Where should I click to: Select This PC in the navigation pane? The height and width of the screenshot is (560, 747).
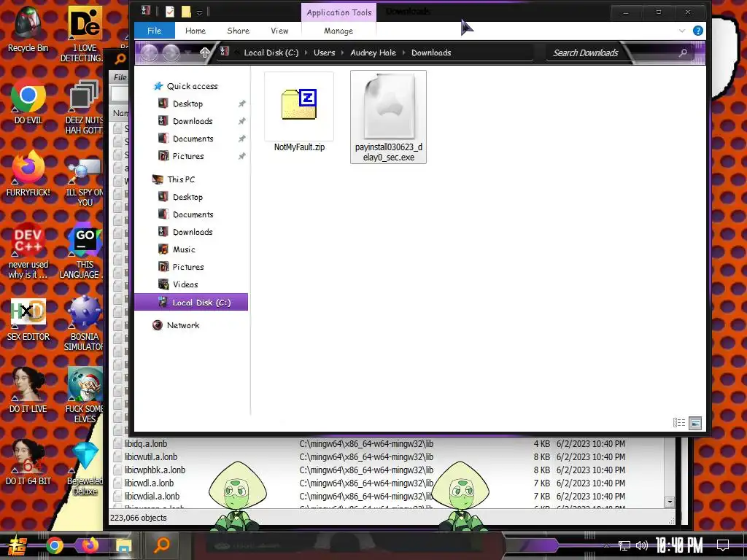pos(174,179)
